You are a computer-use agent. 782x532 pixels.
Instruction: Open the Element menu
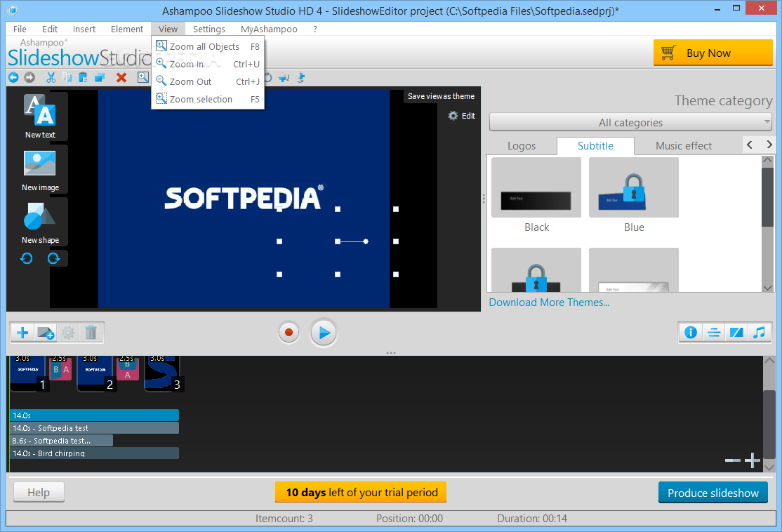coord(126,29)
